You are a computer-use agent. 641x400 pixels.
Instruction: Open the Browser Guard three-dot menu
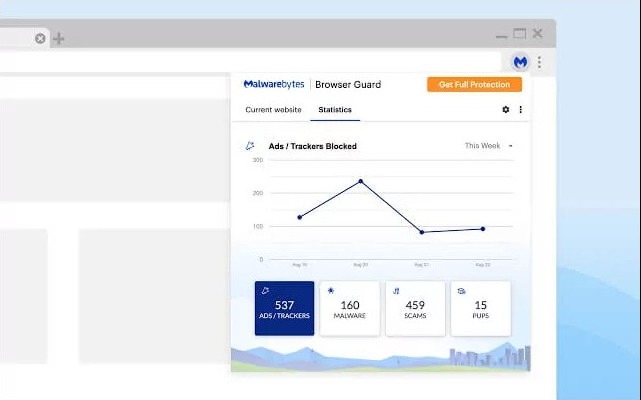(520, 110)
